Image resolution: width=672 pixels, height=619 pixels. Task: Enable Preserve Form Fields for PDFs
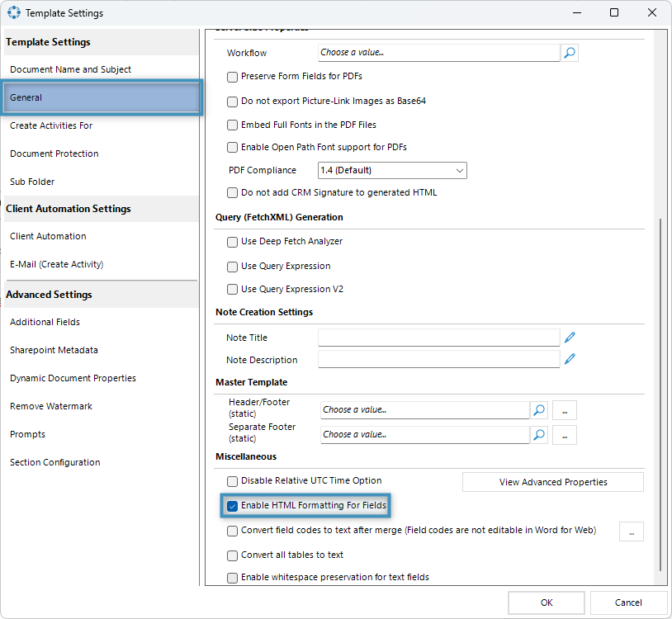coord(232,77)
